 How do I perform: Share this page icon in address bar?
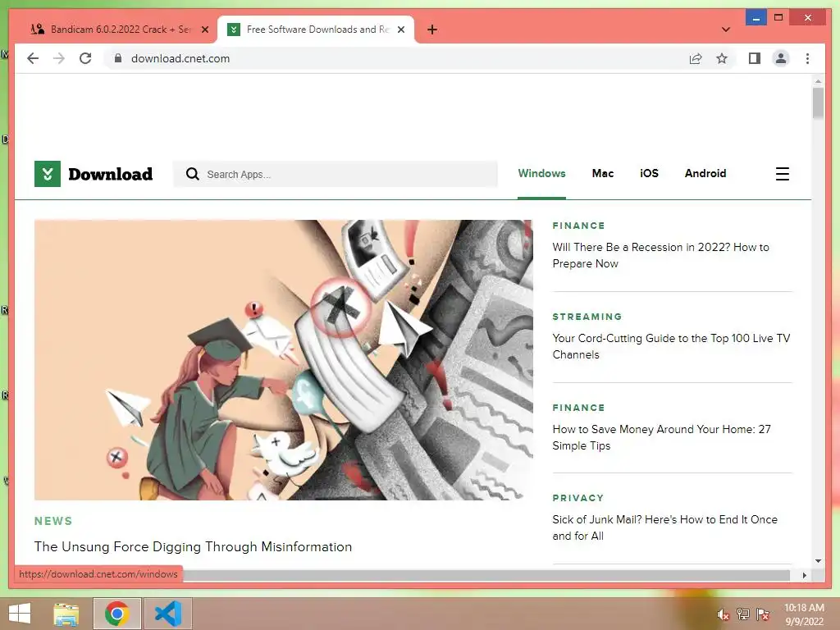coord(696,58)
